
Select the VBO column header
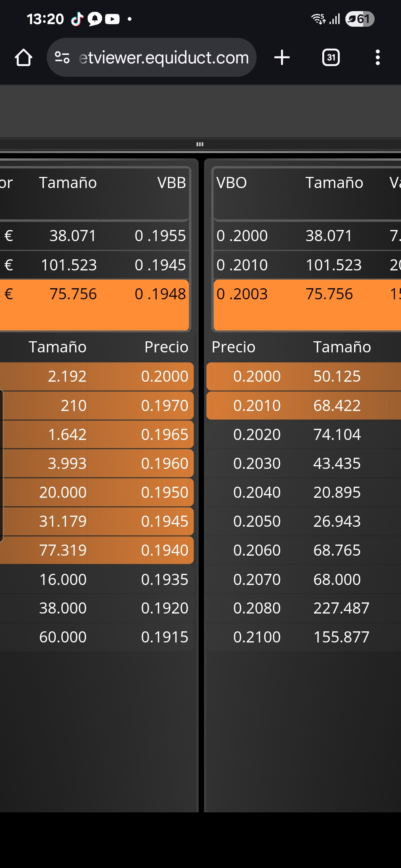click(232, 183)
